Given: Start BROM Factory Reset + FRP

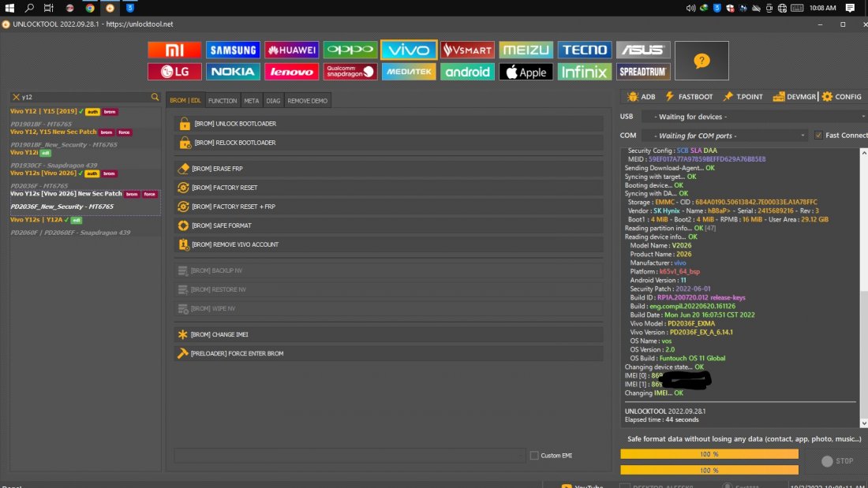Looking at the screenshot, I should tap(389, 207).
